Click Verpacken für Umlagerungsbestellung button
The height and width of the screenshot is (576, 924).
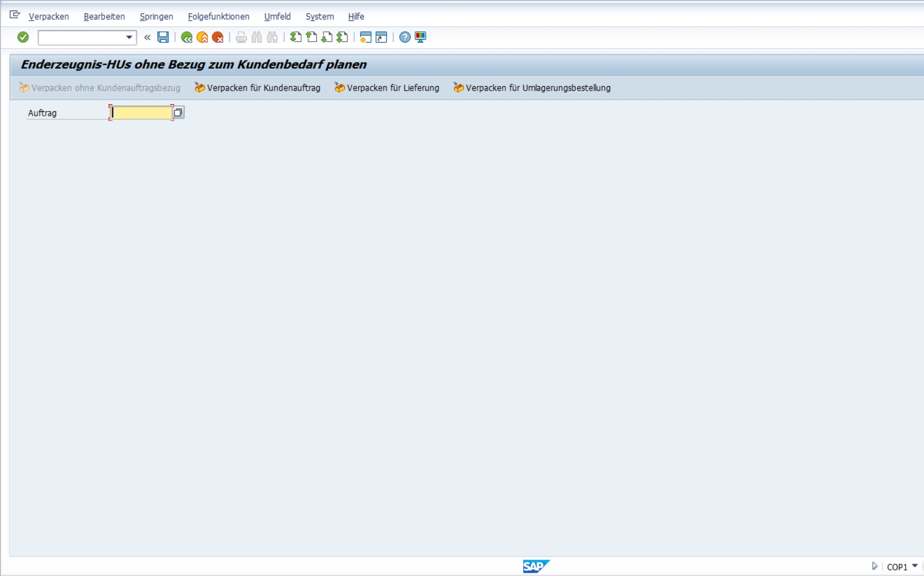pos(532,88)
